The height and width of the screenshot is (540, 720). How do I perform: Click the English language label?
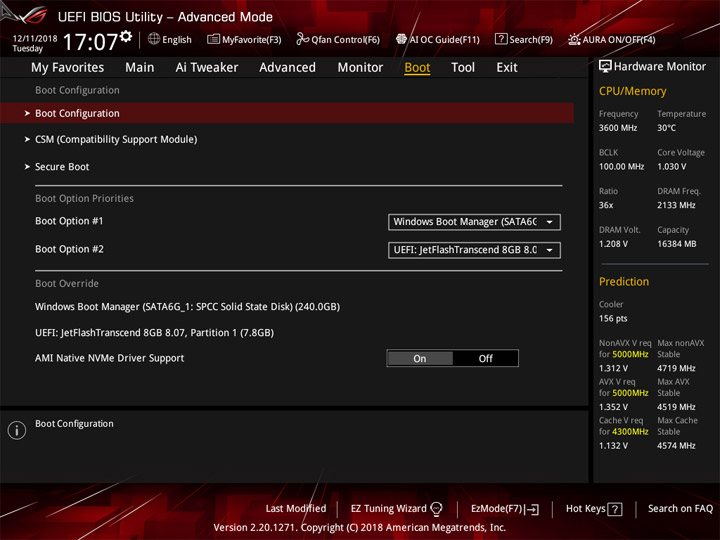(177, 39)
